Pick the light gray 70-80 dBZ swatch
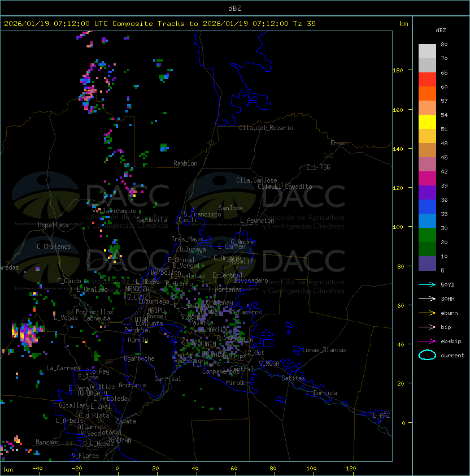The height and width of the screenshot is (476, 470). (427, 51)
